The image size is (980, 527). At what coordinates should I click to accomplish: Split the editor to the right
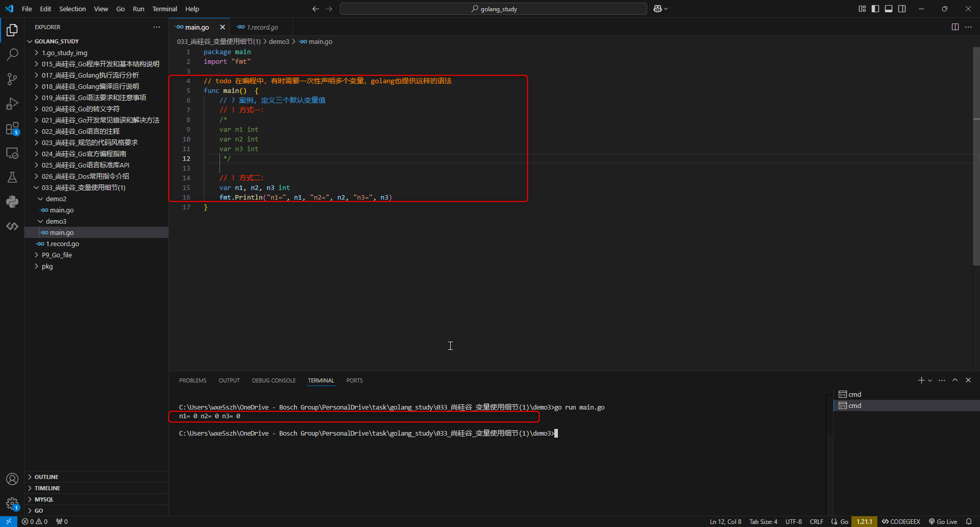tap(955, 27)
